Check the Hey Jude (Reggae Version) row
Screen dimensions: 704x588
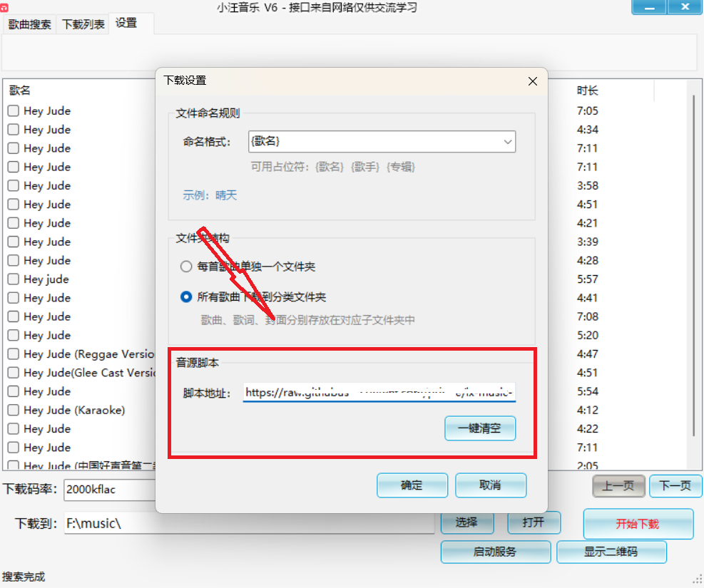click(x=14, y=354)
